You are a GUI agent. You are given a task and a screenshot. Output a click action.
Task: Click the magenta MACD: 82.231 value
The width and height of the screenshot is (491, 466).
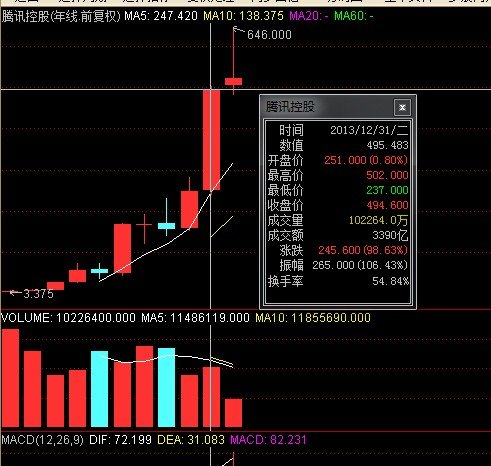pos(268,440)
